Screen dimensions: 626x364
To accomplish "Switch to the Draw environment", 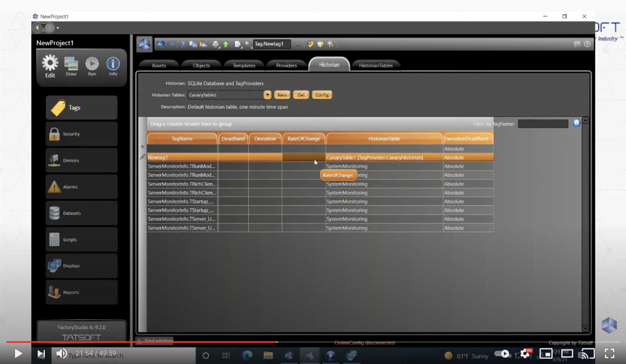I will (x=71, y=66).
